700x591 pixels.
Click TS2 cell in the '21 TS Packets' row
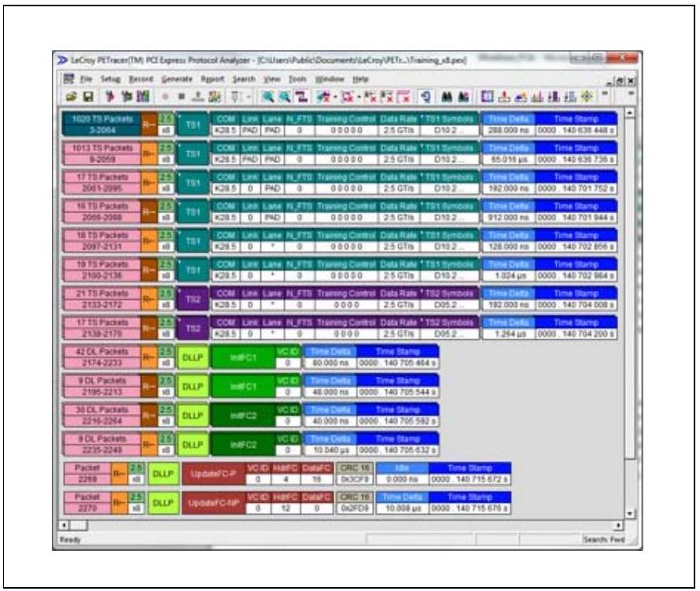[x=193, y=299]
